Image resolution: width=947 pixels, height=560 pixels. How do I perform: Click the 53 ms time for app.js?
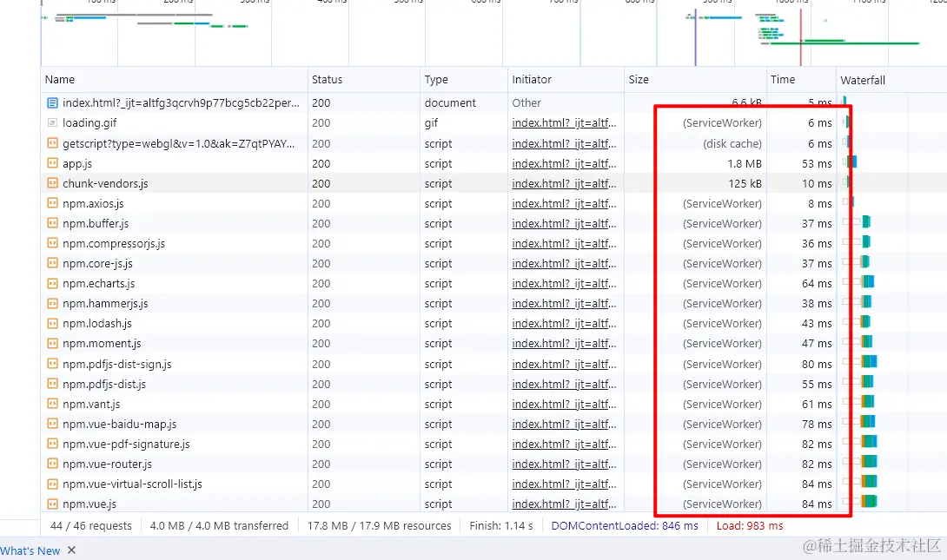[817, 163]
